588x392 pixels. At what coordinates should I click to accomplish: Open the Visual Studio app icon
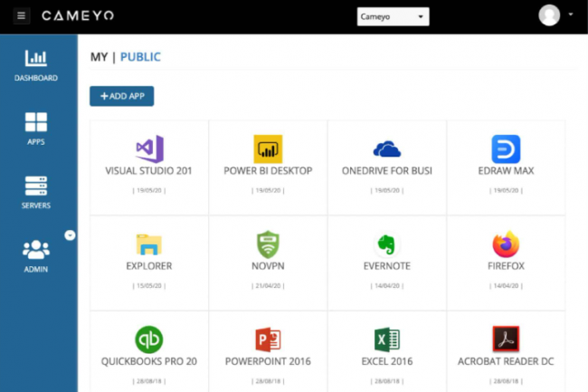click(149, 148)
